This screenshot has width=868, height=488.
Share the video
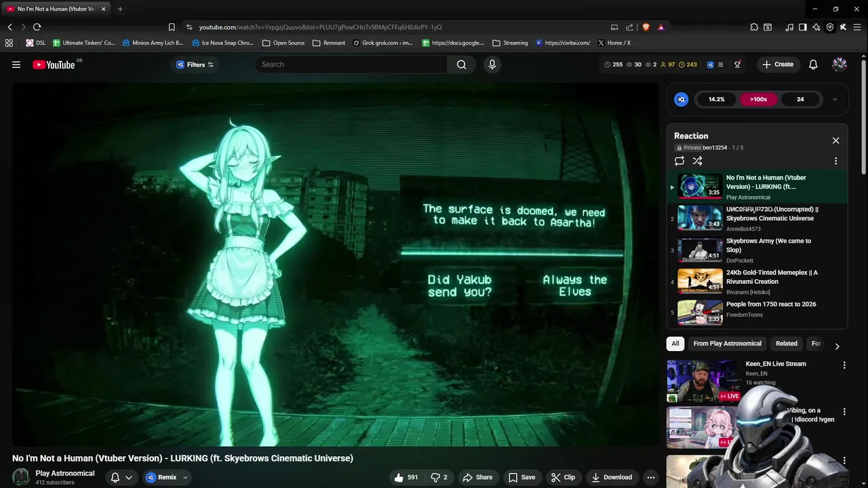[x=477, y=477]
